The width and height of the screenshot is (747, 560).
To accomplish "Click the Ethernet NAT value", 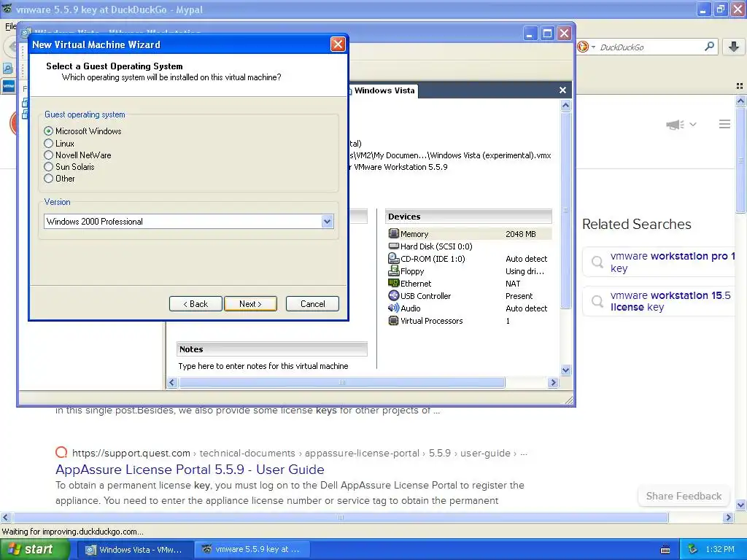I will 513,284.
